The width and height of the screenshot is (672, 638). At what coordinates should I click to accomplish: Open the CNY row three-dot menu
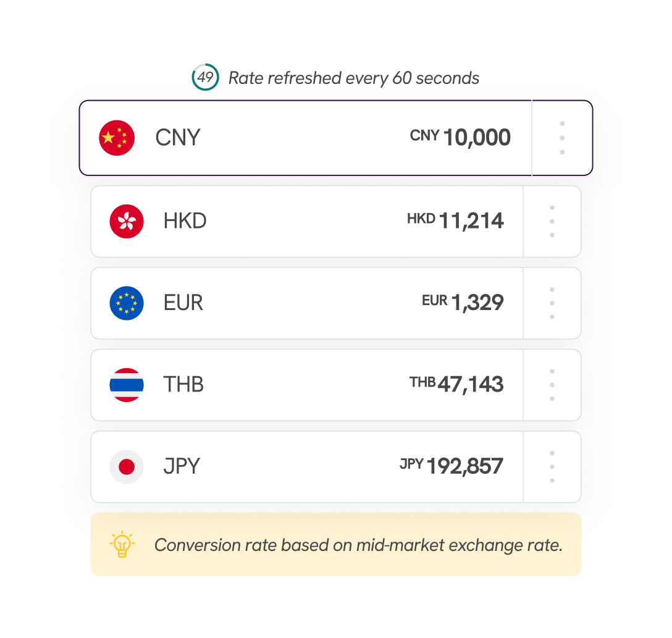coord(562,138)
